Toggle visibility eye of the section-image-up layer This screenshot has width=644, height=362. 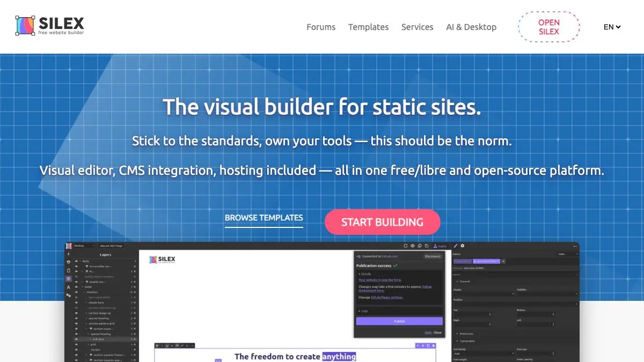click(76, 313)
